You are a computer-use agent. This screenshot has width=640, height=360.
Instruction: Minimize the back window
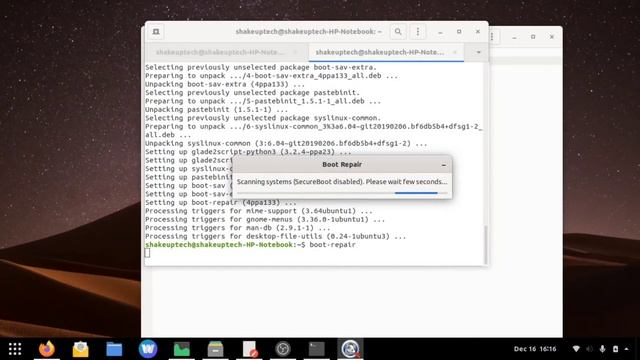(514, 37)
